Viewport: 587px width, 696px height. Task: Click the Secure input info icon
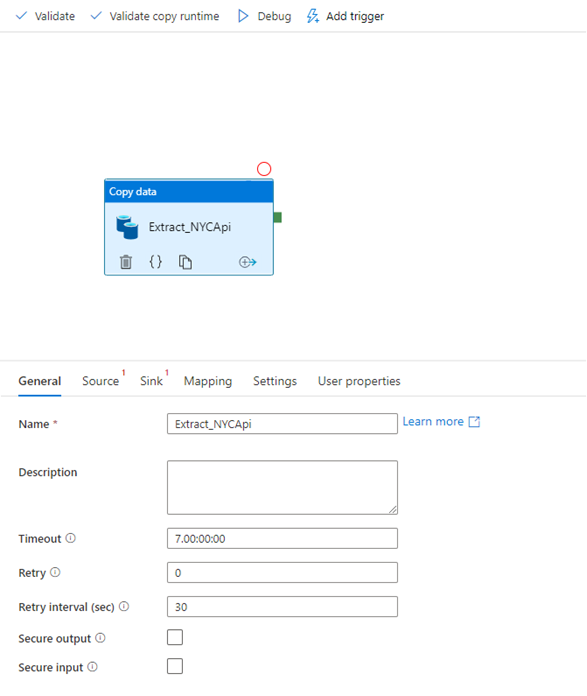pyautogui.click(x=92, y=667)
